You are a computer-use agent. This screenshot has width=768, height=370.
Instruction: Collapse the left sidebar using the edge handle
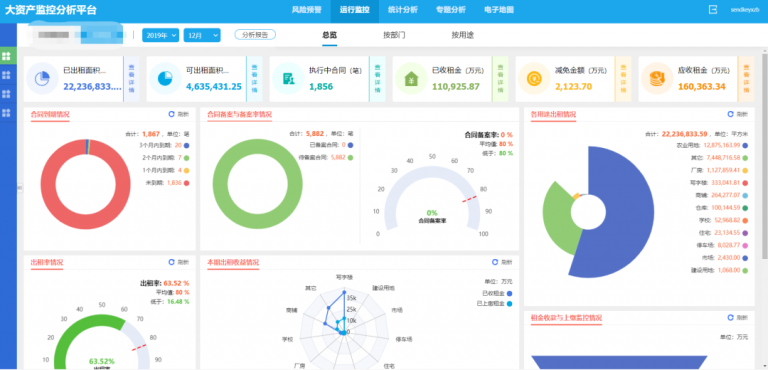[x=20, y=187]
